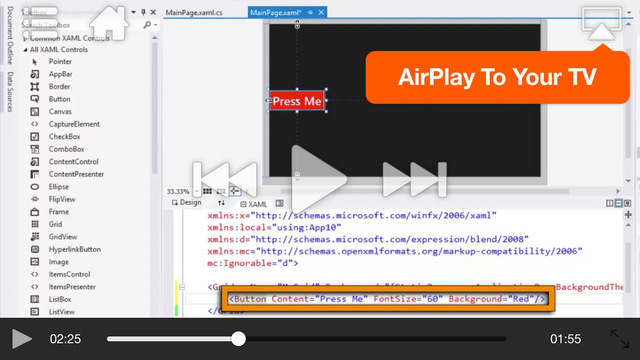Click the Toolbox search magnifier icon
The height and width of the screenshot is (360, 640).
click(147, 25)
